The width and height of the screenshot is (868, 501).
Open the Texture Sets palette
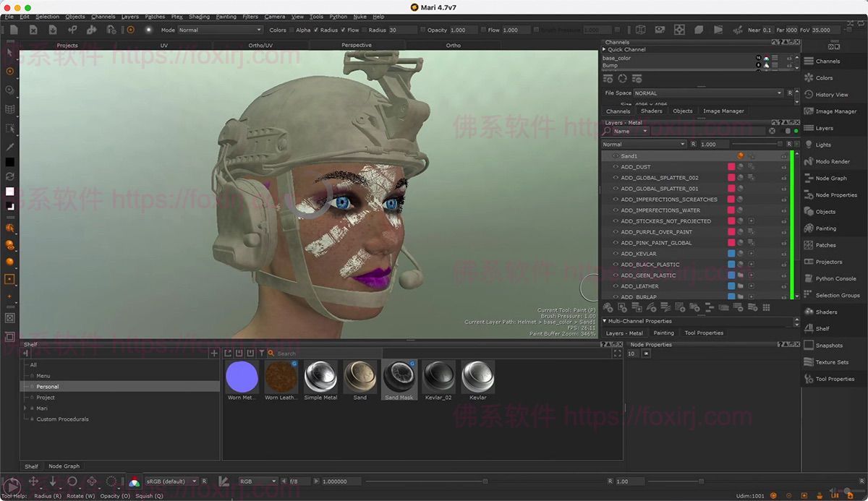831,362
